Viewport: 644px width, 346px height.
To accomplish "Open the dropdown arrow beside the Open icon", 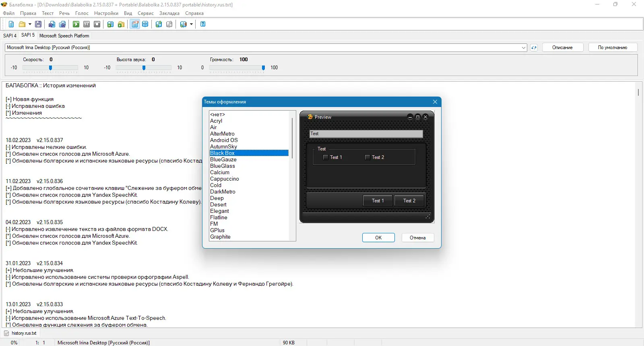I will pos(30,24).
